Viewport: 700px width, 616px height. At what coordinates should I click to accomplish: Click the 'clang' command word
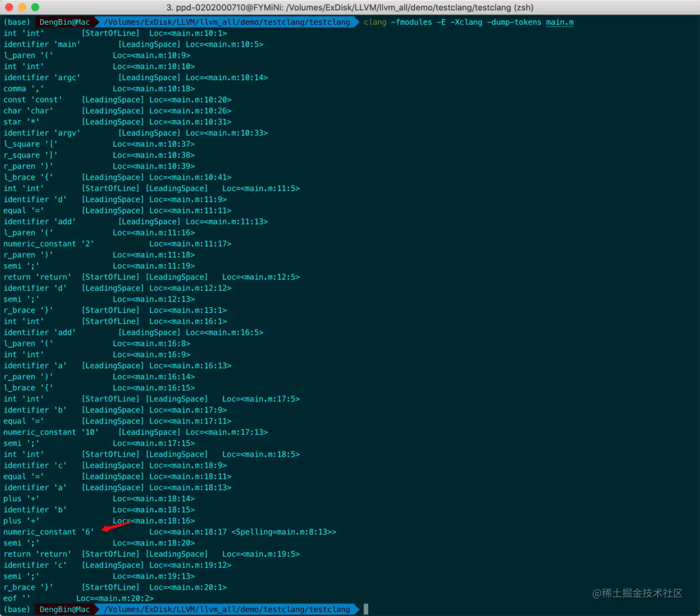(375, 22)
